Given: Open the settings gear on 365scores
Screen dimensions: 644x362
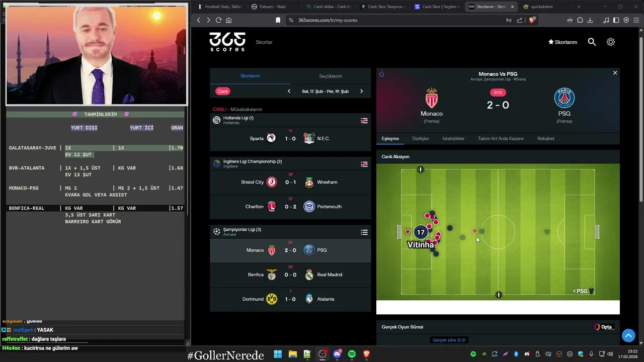Looking at the screenshot, I should pyautogui.click(x=611, y=42).
